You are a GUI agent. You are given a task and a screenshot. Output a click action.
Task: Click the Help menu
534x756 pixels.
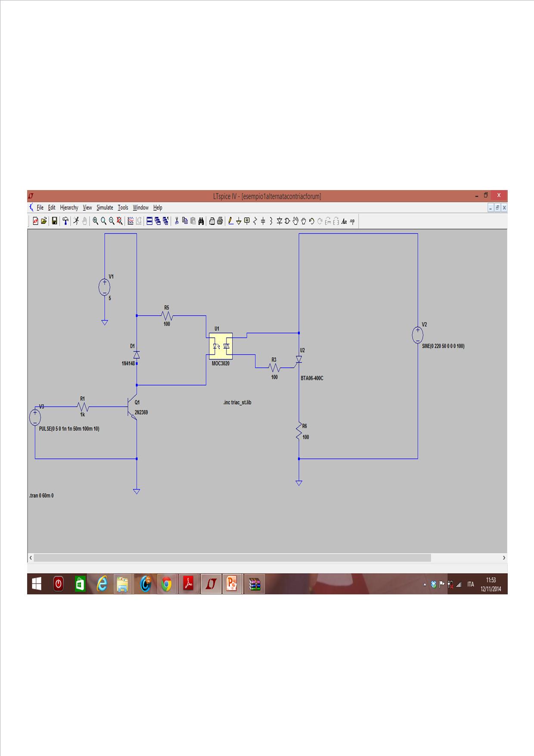(158, 208)
